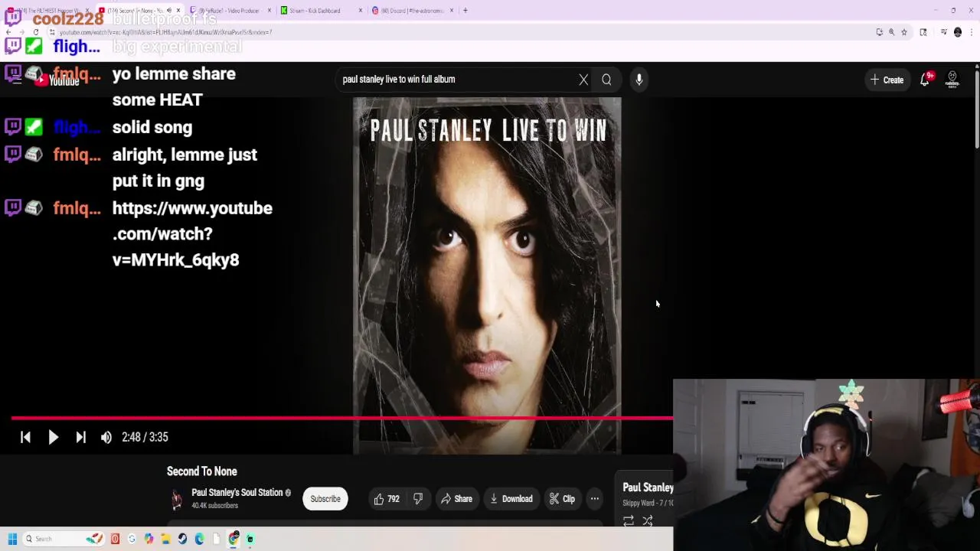980x551 pixels.
Task: Open the Paul Stanley playlist title
Action: pyautogui.click(x=648, y=487)
